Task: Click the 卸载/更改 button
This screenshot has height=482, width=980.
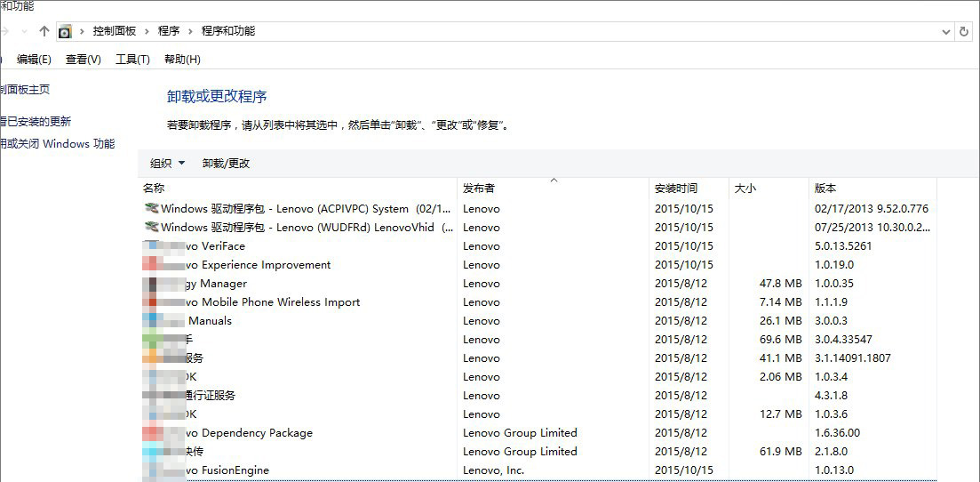Action: (226, 164)
